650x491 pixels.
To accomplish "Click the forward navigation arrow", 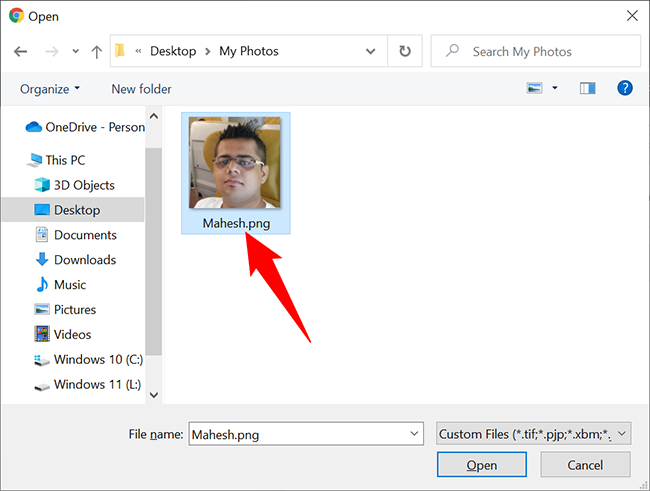I will (x=52, y=51).
